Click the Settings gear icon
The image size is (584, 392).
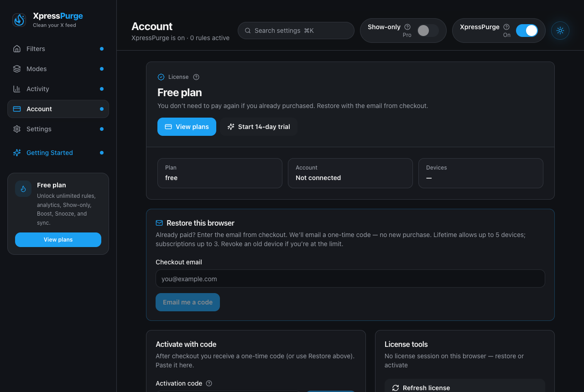tap(17, 129)
